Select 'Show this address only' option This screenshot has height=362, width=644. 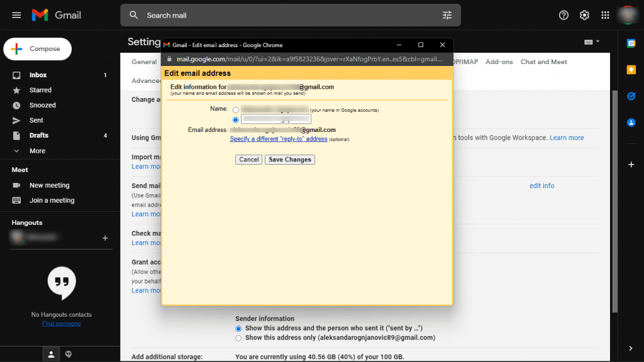coord(238,338)
